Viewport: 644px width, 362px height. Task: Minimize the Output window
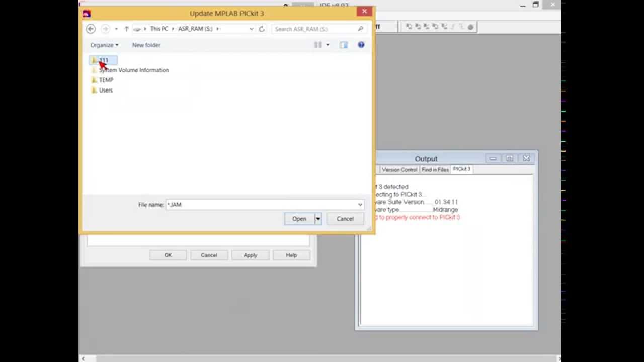(x=493, y=158)
